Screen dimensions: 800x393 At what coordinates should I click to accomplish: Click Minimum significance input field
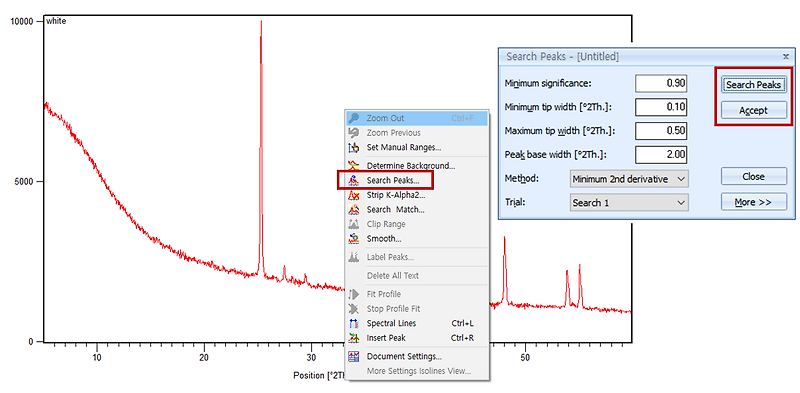[661, 83]
